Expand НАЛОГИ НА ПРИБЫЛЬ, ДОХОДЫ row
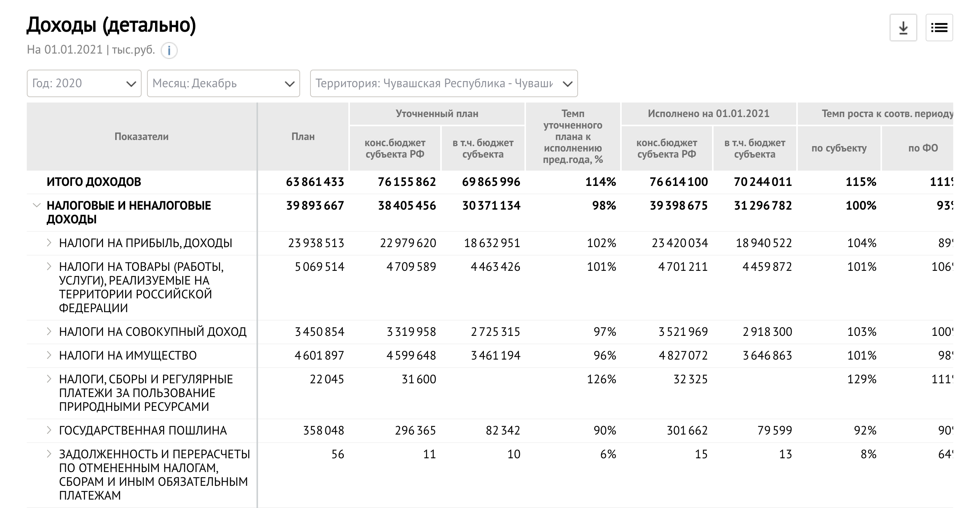 point(49,243)
